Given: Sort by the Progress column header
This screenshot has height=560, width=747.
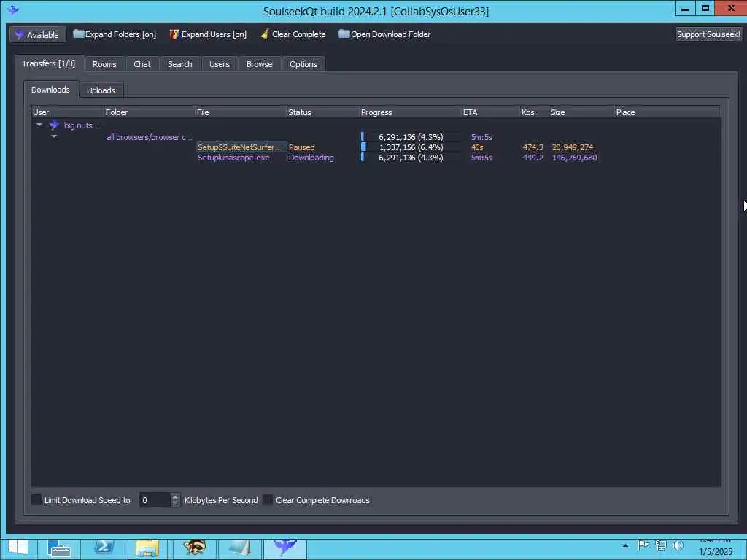Looking at the screenshot, I should [x=410, y=112].
